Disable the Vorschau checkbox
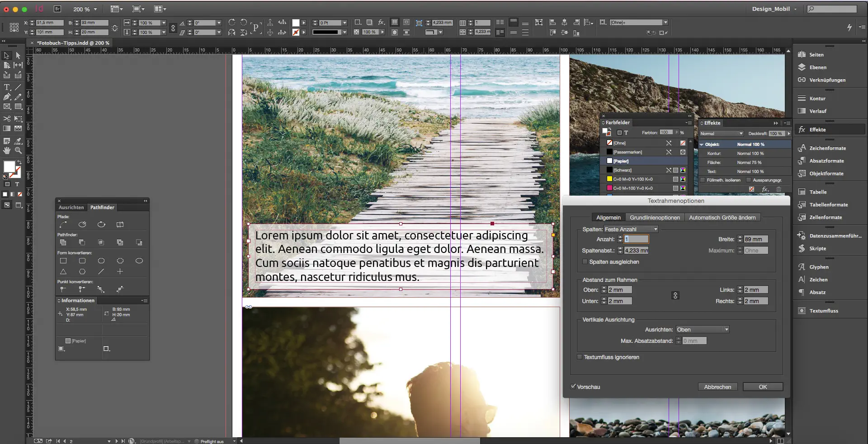868x444 pixels. (x=573, y=387)
